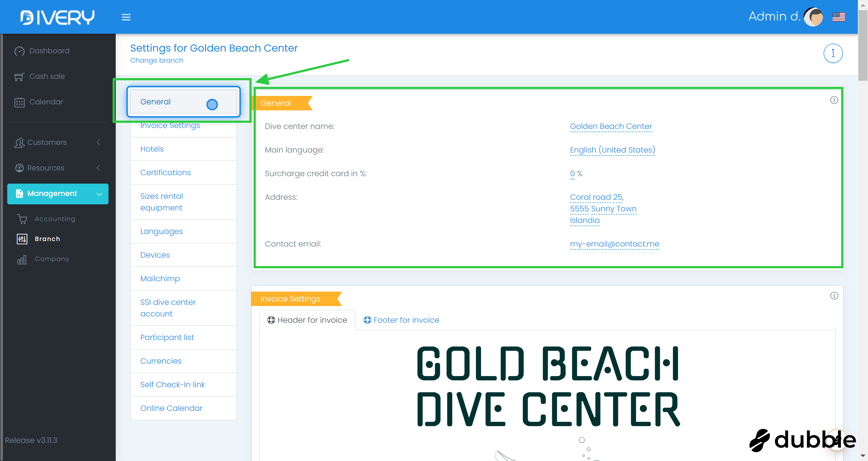Click the Dashboard gauge icon

pyautogui.click(x=20, y=51)
